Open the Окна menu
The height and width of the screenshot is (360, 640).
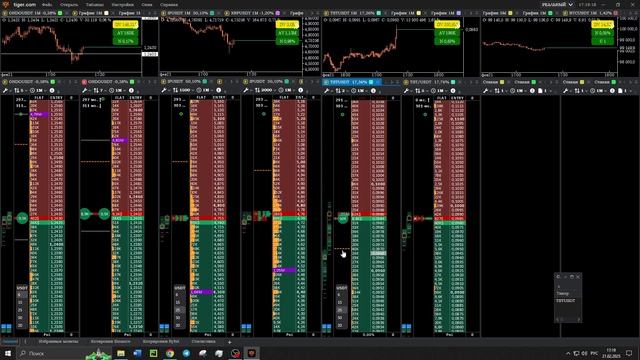tap(147, 4)
